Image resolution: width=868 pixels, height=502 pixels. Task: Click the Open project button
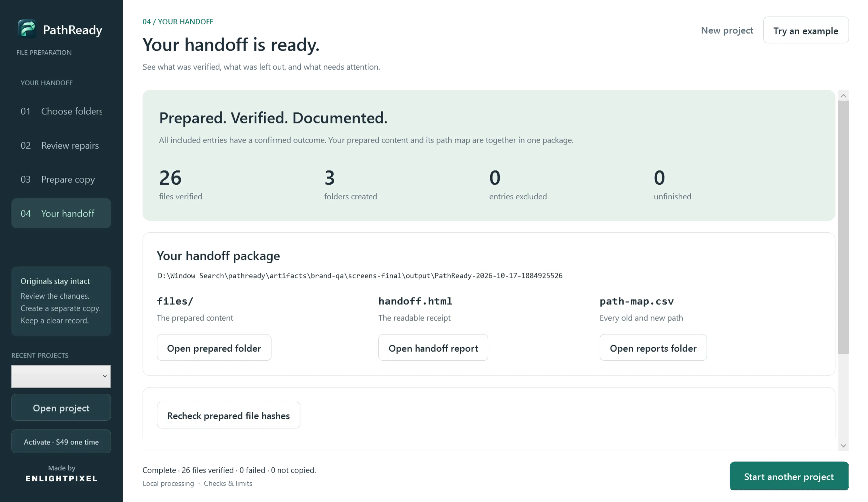[61, 407]
